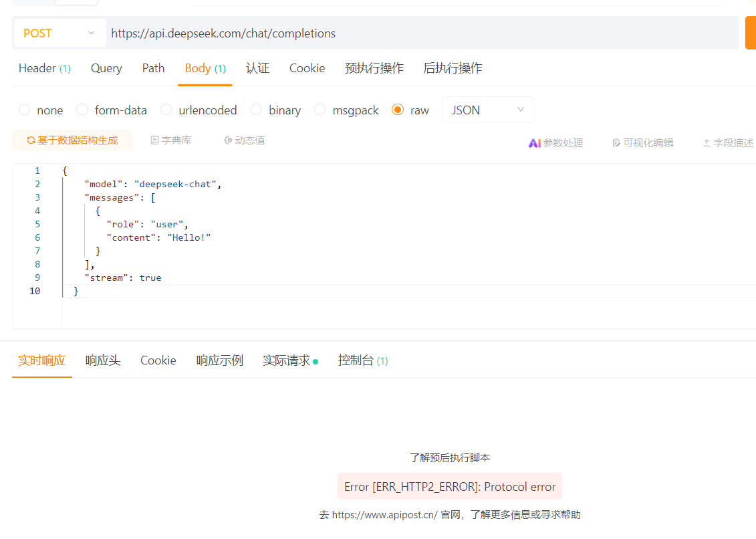Select the urlencoded radio button
756x539 pixels.
coord(166,110)
